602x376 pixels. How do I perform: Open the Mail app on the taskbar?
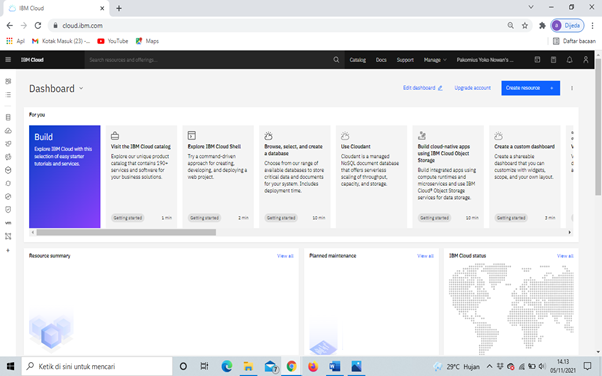tap(271, 366)
